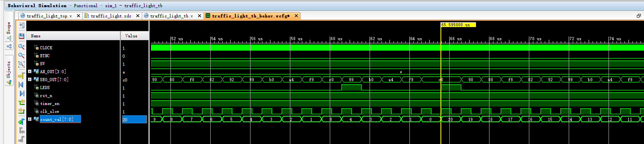Select the CLOCK signal
644x144 pixels.
(x=46, y=48)
